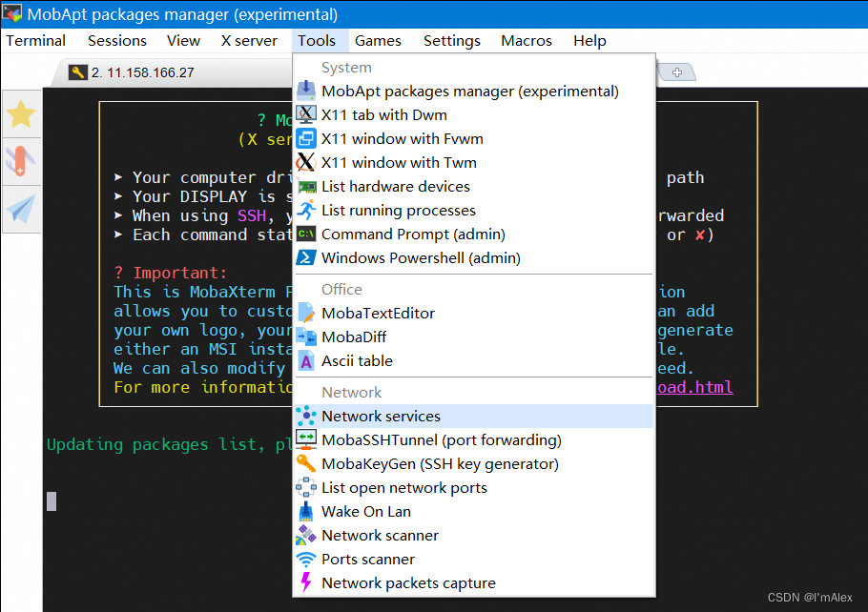Screen dimensions: 868x612
Task: Click the Wake On Lan cable icon
Action: coord(306,511)
